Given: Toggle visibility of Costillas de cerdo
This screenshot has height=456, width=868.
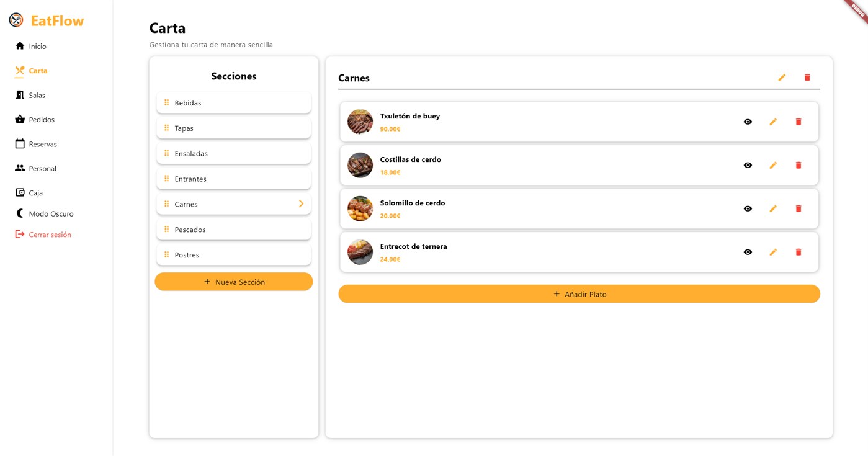Looking at the screenshot, I should tap(748, 165).
